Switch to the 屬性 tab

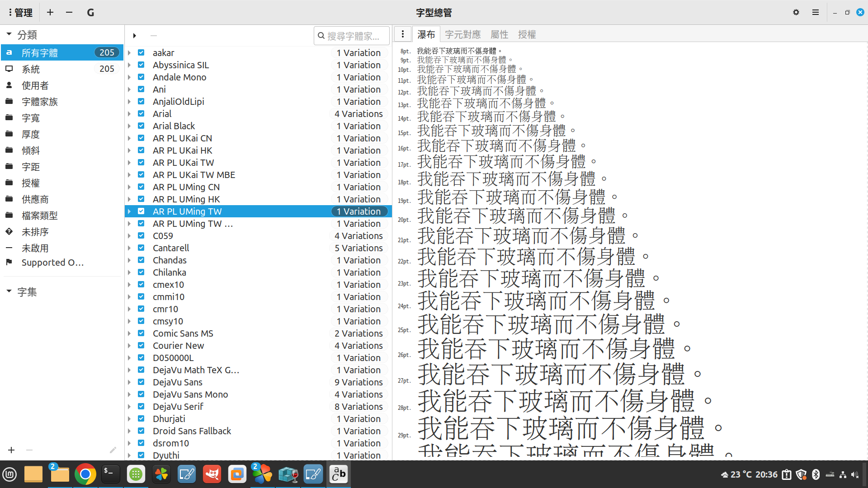tap(499, 34)
